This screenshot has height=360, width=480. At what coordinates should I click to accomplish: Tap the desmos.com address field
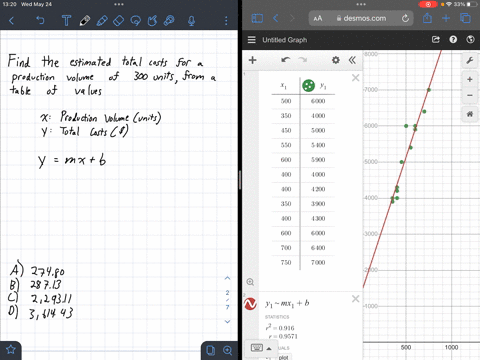tap(361, 18)
